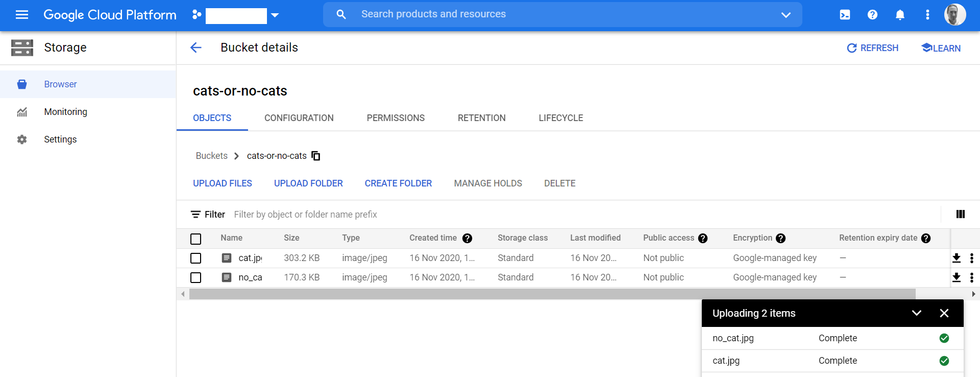Collapse the Uploading 2 items panel
The image size is (980, 377).
[x=916, y=313]
